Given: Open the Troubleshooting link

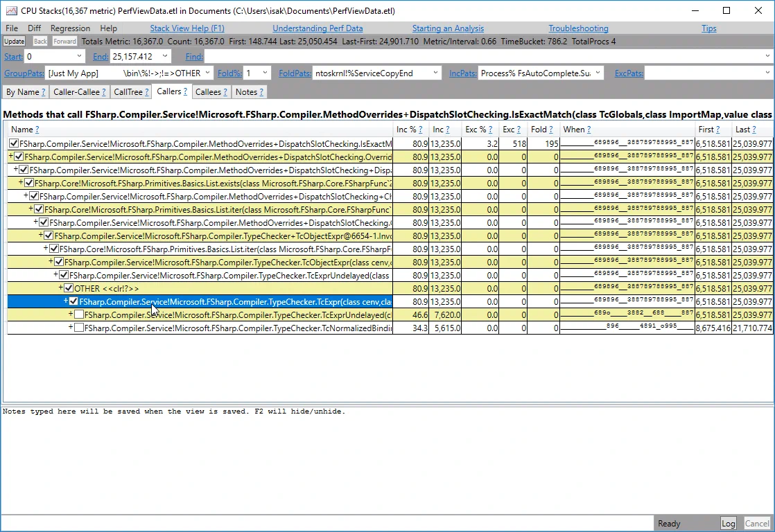Looking at the screenshot, I should [578, 28].
